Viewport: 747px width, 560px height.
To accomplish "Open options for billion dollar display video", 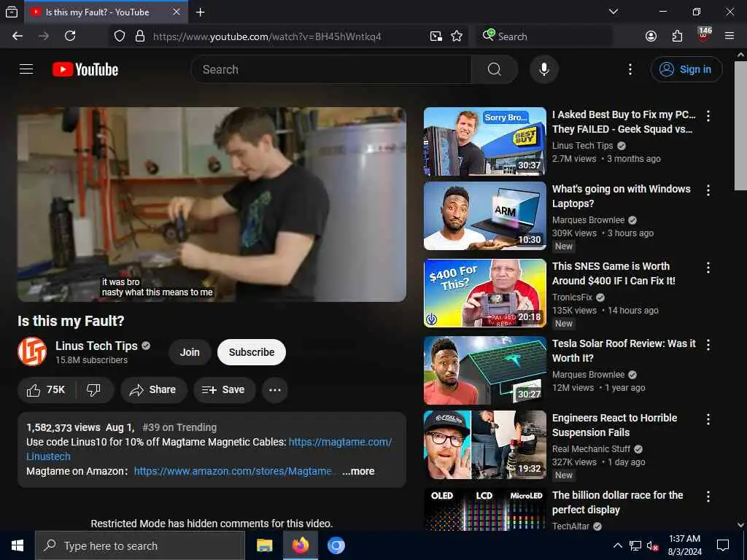I will 708,497.
